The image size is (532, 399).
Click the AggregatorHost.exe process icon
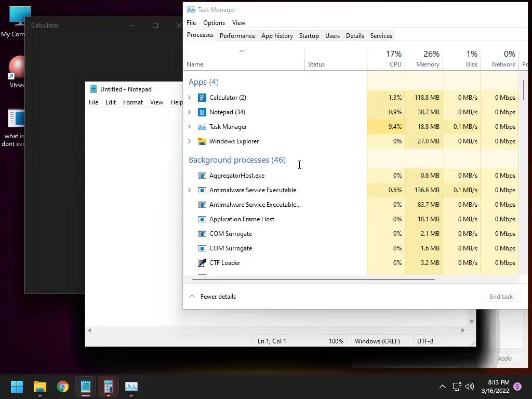pos(202,176)
